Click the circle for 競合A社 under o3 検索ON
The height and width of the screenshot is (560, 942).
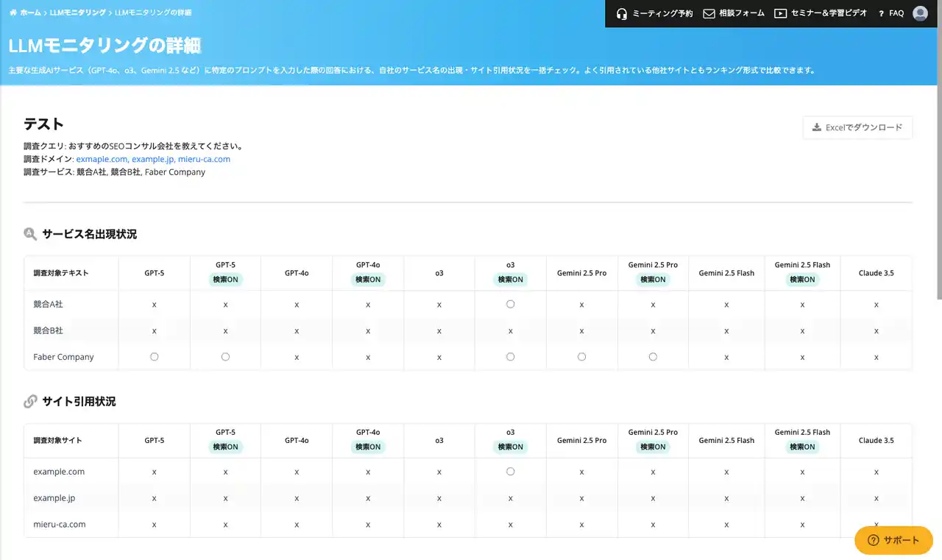tap(510, 304)
